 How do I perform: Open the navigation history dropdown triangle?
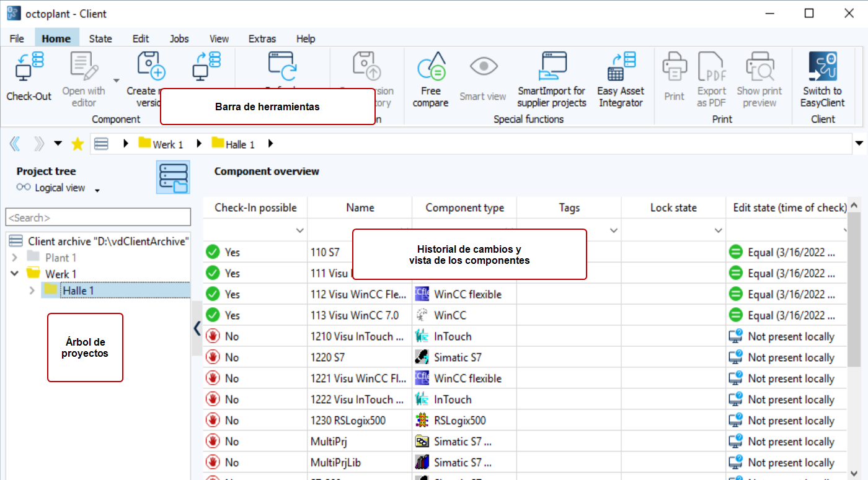[58, 144]
